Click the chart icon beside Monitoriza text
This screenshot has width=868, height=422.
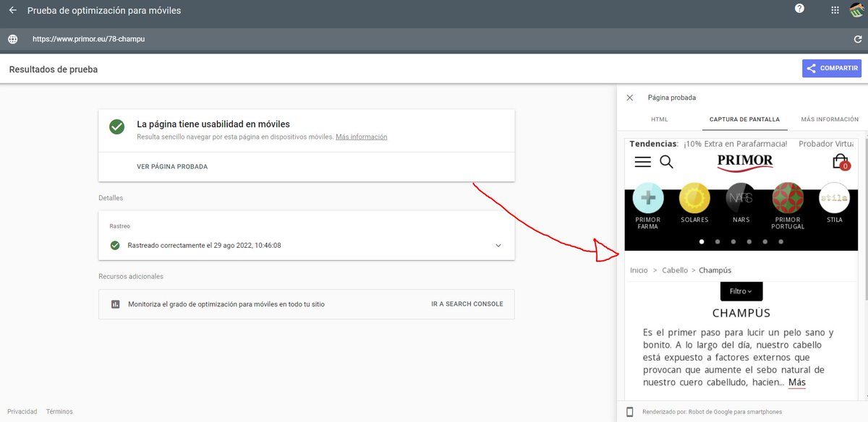point(115,304)
